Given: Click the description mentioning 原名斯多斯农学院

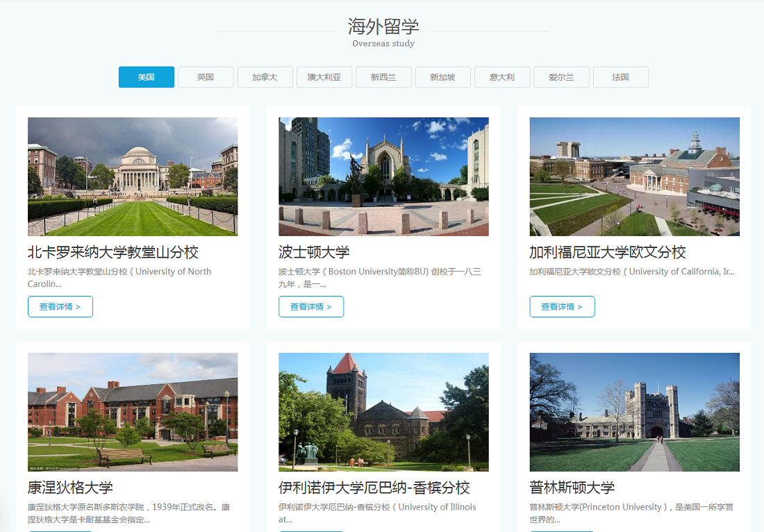Looking at the screenshot, I should [129, 513].
